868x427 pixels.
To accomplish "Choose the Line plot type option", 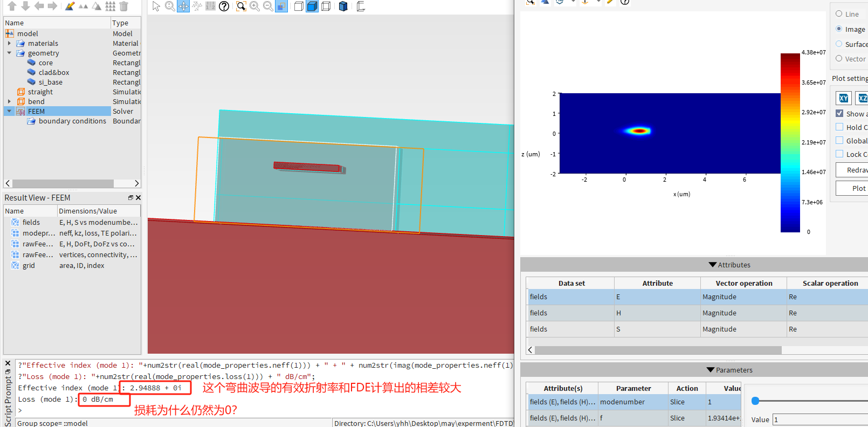I will point(839,14).
